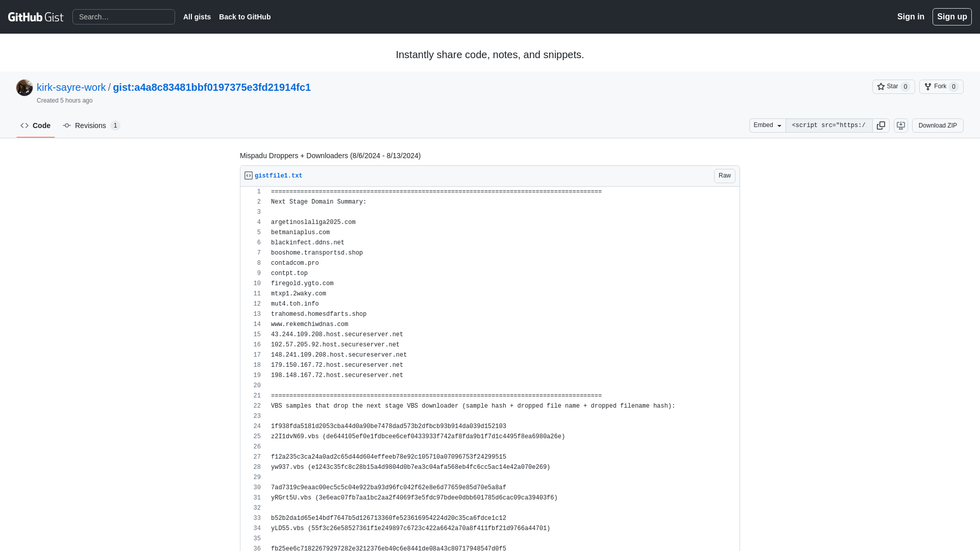Click the gistfile1.txt file icon
The width and height of the screenshot is (980, 551).
coord(249,176)
